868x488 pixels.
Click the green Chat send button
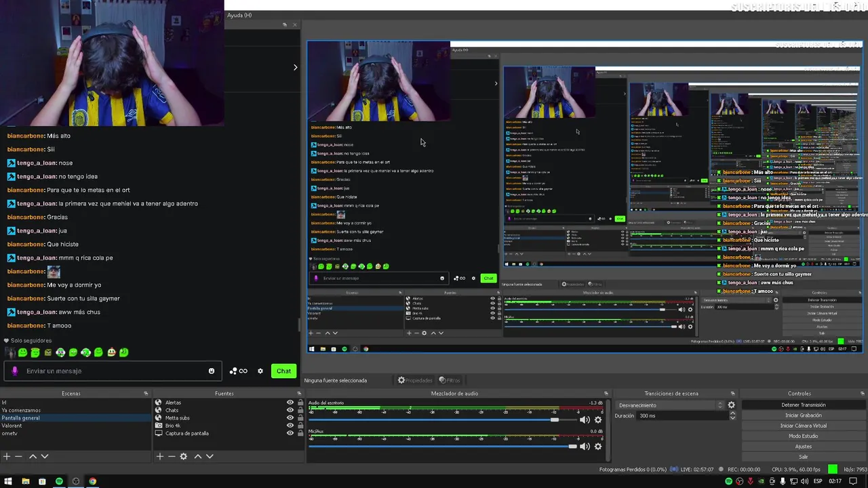[x=283, y=371]
